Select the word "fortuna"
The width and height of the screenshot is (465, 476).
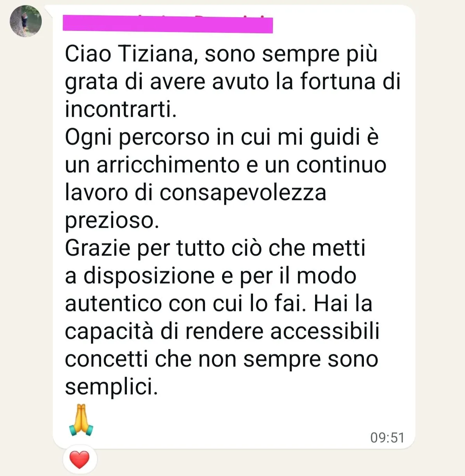point(338,81)
